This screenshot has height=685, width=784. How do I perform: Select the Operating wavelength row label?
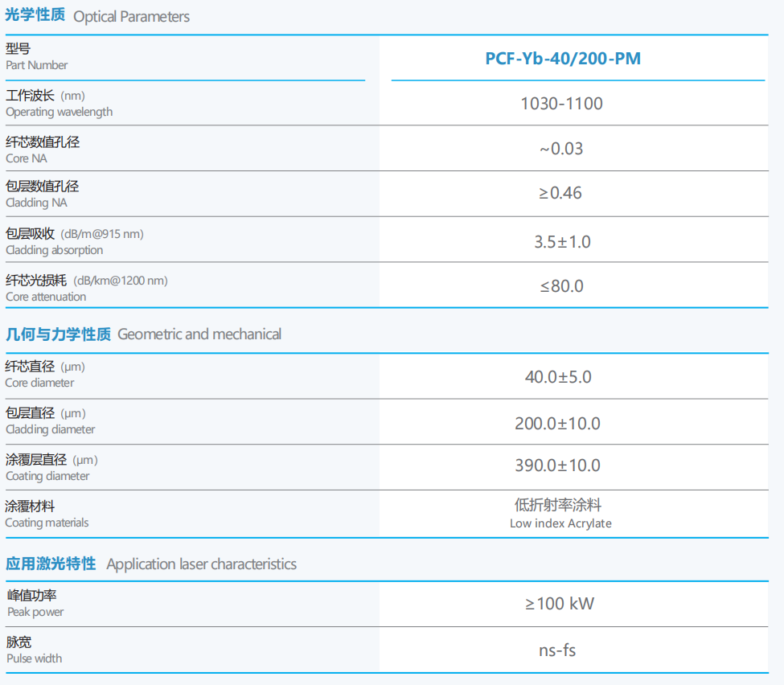point(59,112)
